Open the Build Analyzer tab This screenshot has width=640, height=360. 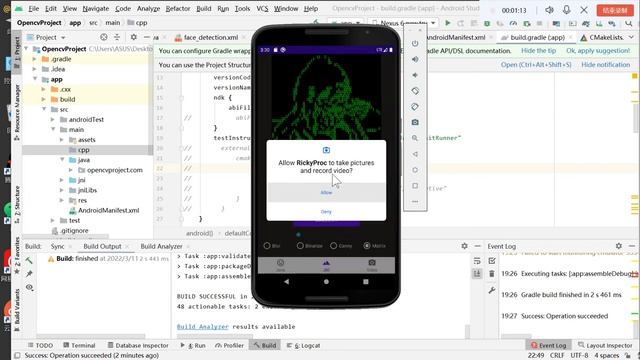coord(161,246)
